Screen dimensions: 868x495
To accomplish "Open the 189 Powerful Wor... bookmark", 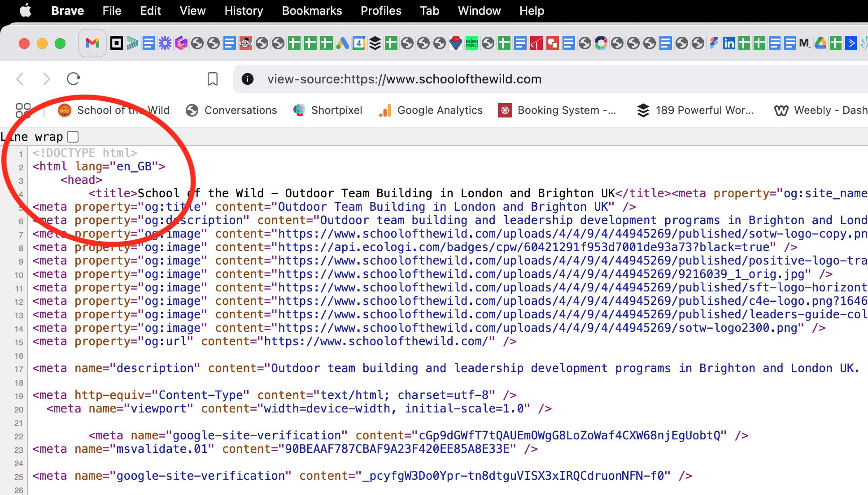I will (695, 110).
